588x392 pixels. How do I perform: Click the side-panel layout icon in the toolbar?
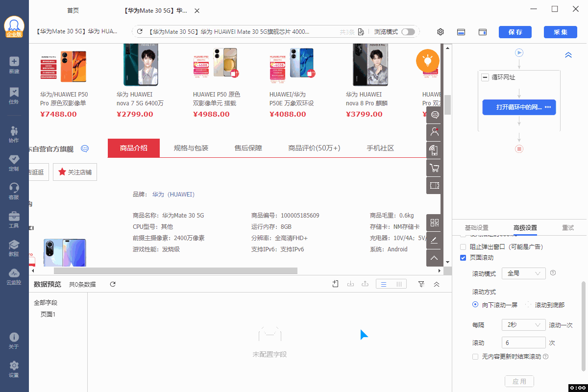click(x=483, y=32)
